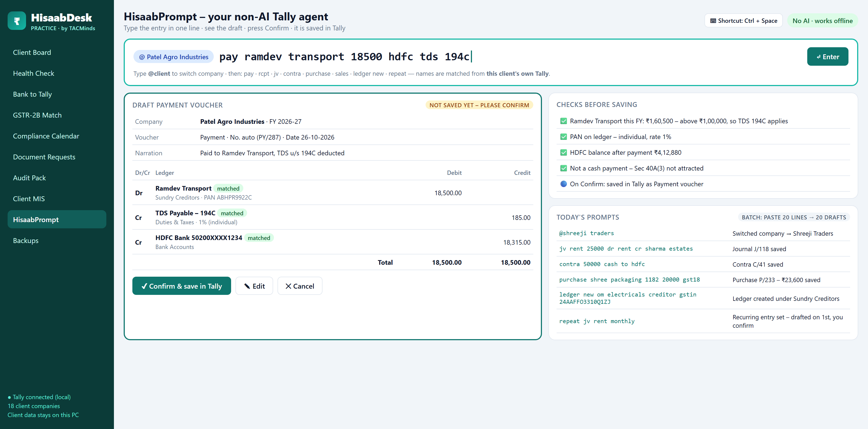868x429 pixels.
Task: Click the matched tag beside TDS Payable – 194C
Action: [x=232, y=213]
